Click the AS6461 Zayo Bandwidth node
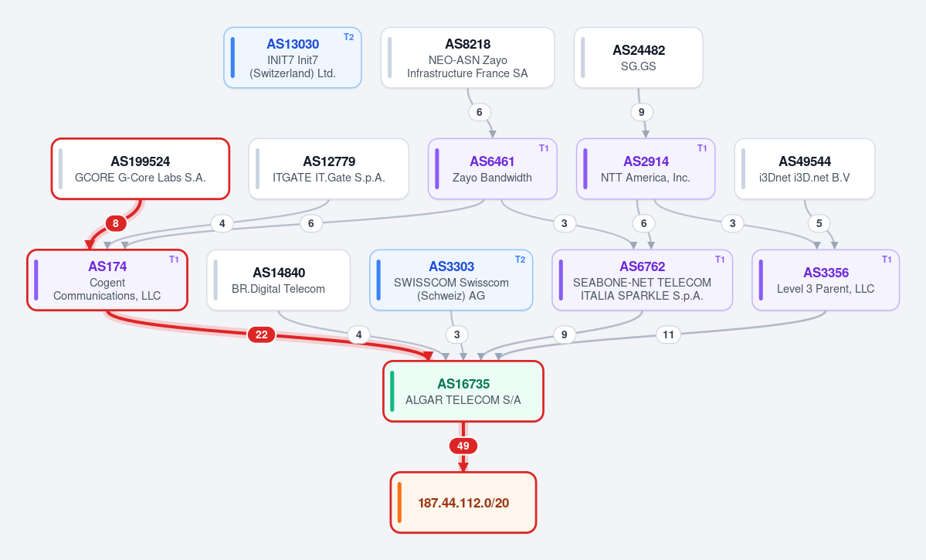The image size is (926, 560). pyautogui.click(x=493, y=169)
